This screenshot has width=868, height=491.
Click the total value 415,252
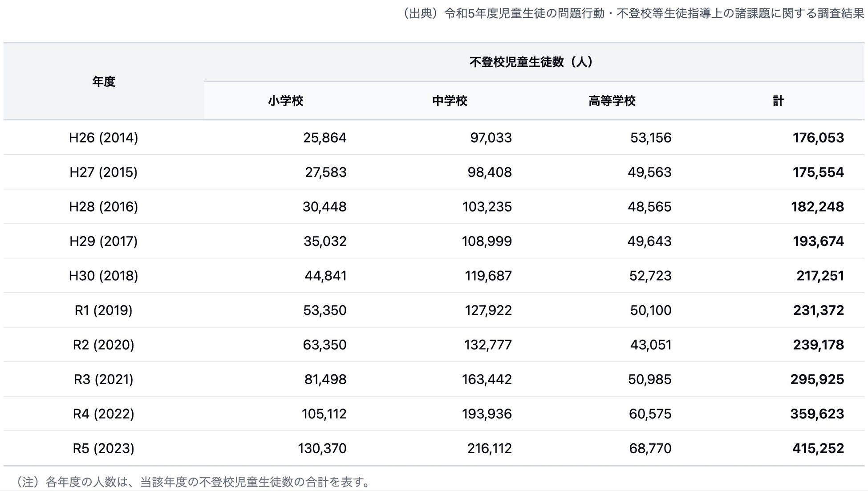[x=818, y=448]
